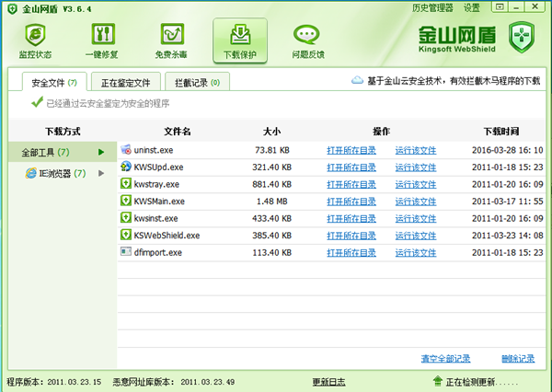
Task: Expand the 全部工具 category arrow
Action: pyautogui.click(x=102, y=151)
